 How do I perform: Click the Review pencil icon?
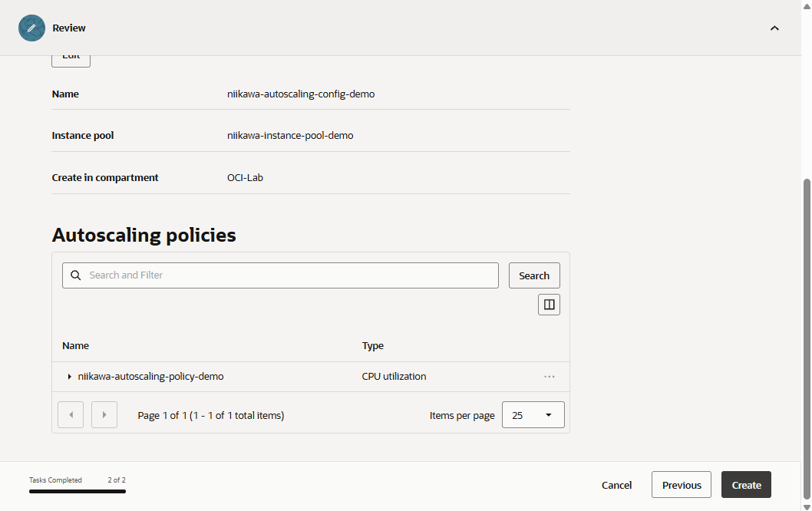point(31,28)
